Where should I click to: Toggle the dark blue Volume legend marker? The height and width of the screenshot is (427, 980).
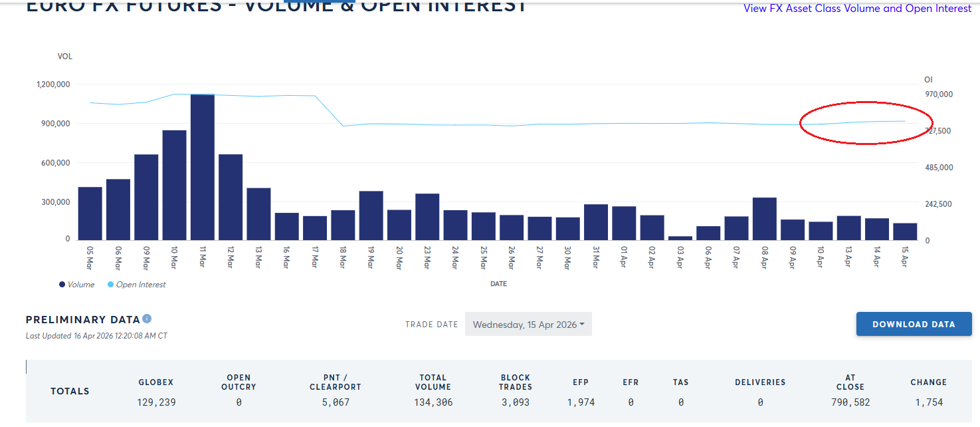[x=60, y=284]
